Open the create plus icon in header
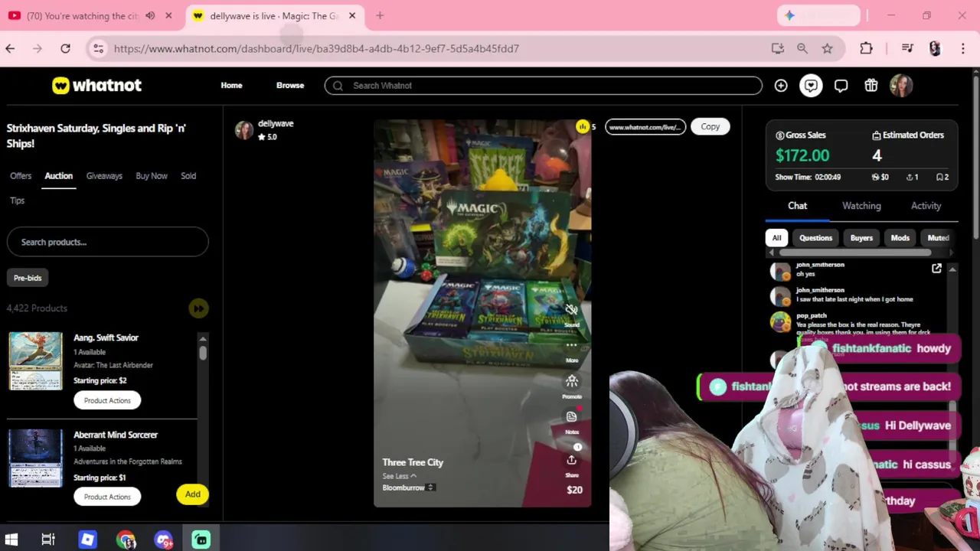Image resolution: width=980 pixels, height=551 pixels. click(781, 86)
